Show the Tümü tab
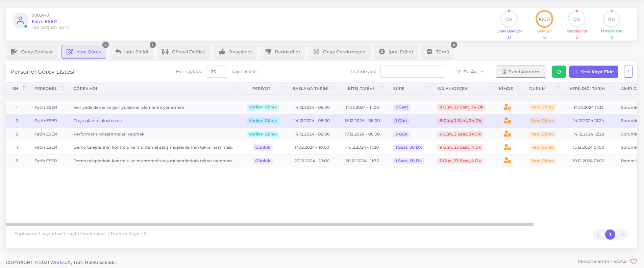 point(438,52)
